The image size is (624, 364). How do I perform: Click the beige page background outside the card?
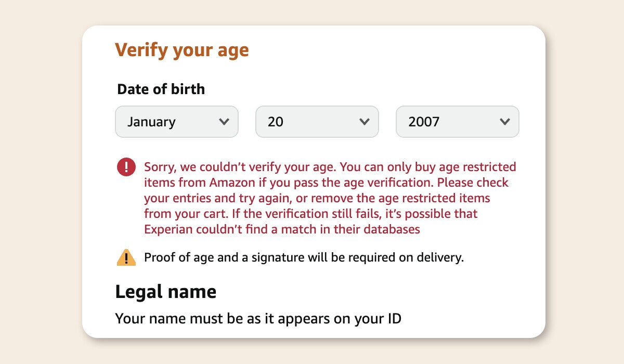coord(42,182)
